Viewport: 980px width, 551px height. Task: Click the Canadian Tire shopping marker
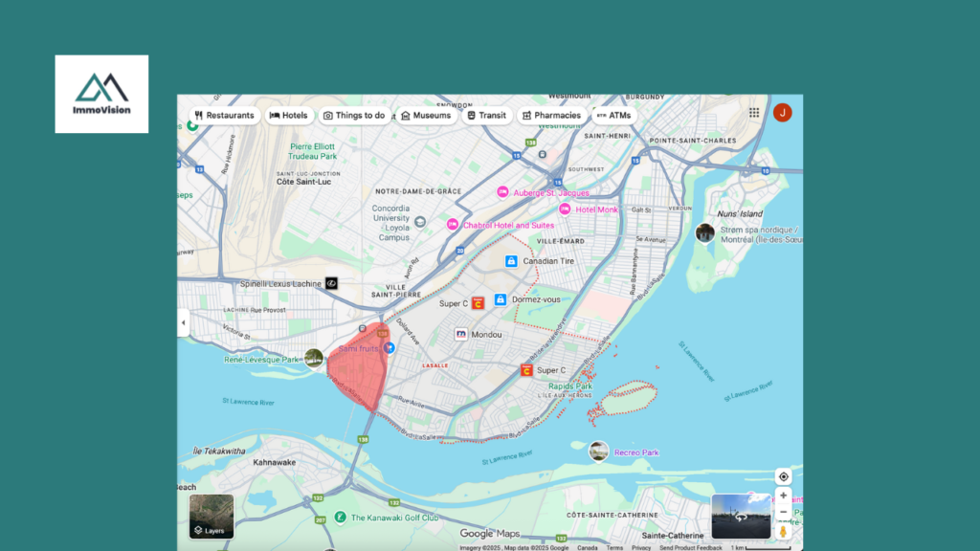[511, 261]
